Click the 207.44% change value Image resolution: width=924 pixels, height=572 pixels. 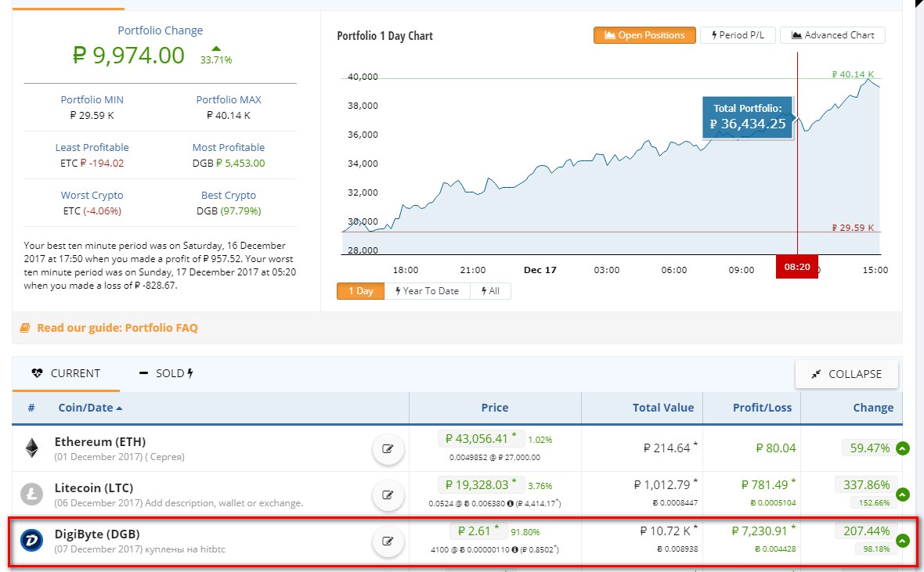point(866,531)
